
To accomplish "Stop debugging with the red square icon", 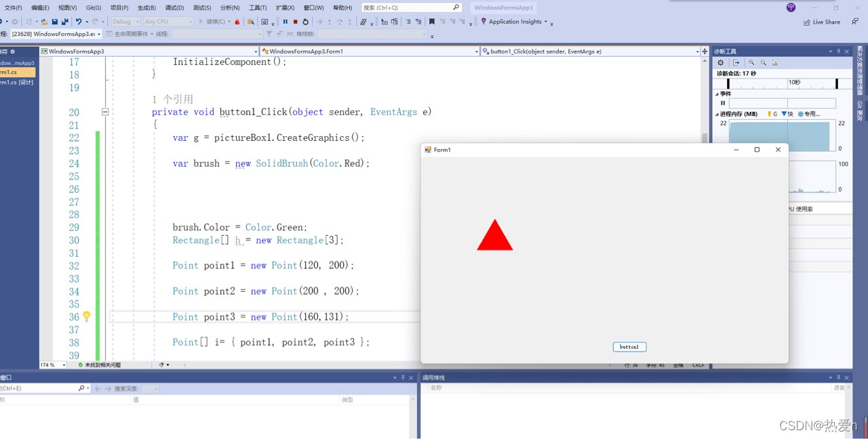I will coord(295,22).
